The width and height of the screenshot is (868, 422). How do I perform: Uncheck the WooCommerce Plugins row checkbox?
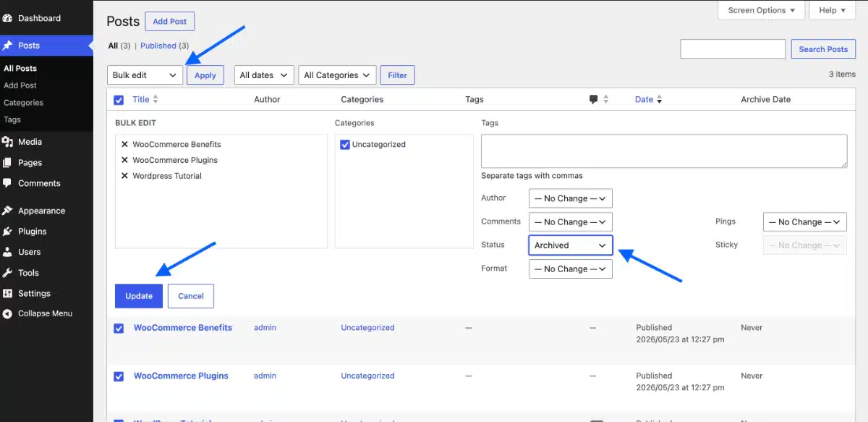point(119,376)
